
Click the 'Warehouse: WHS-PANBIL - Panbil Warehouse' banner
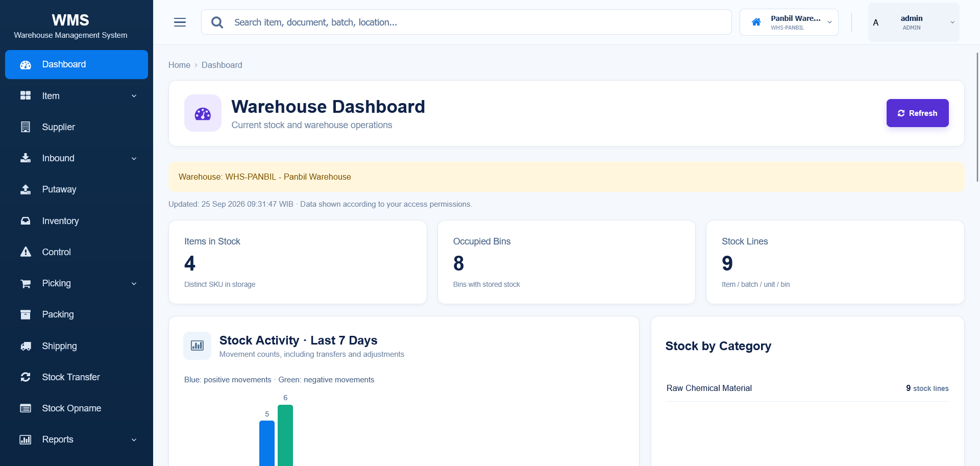[567, 177]
